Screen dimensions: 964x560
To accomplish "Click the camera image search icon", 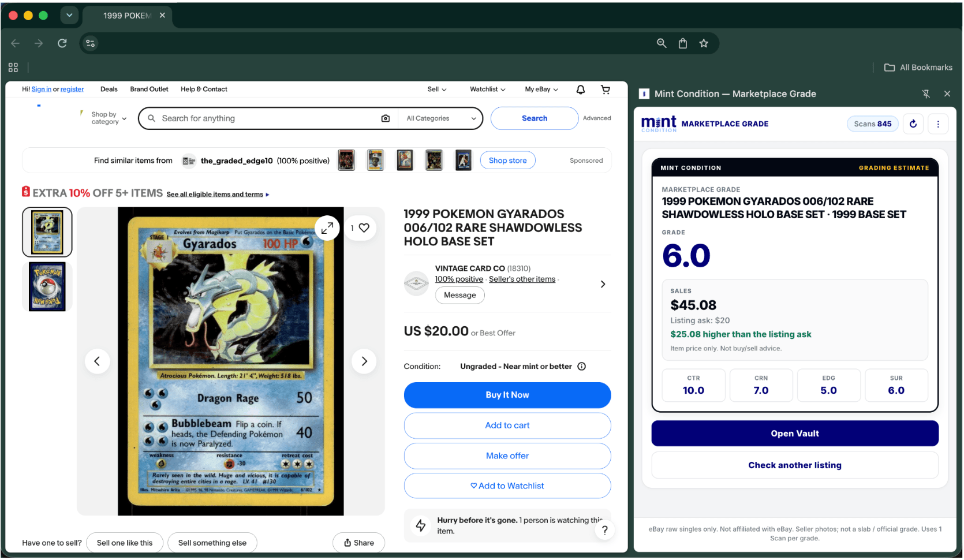I will (x=386, y=118).
